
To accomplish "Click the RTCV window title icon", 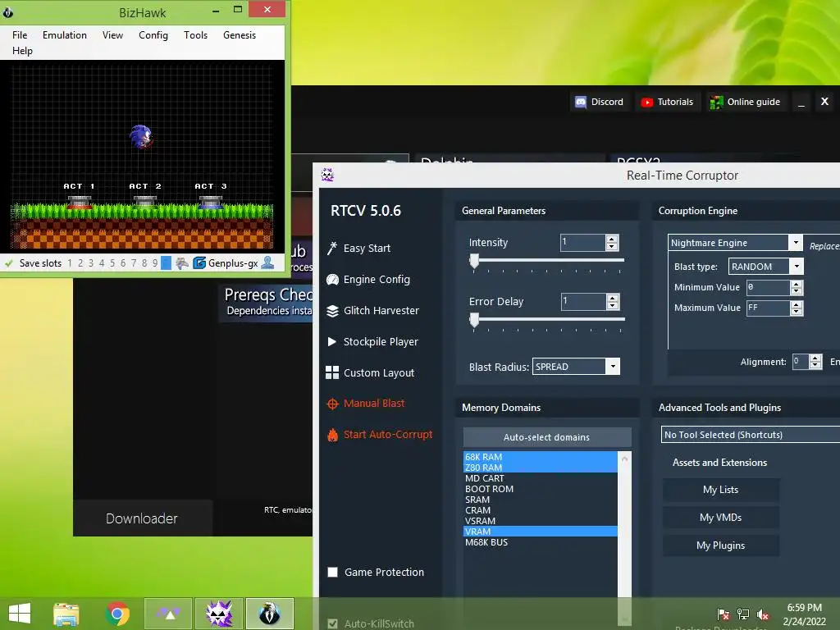I will click(x=327, y=175).
